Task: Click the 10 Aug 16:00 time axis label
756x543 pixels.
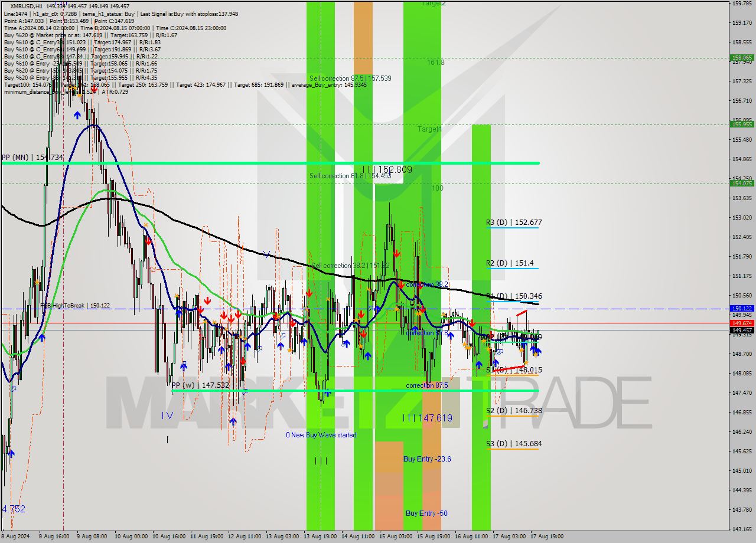Action: pos(168,537)
